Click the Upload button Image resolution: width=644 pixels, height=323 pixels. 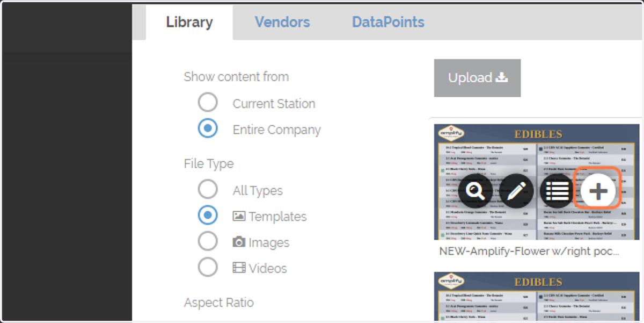click(x=478, y=78)
